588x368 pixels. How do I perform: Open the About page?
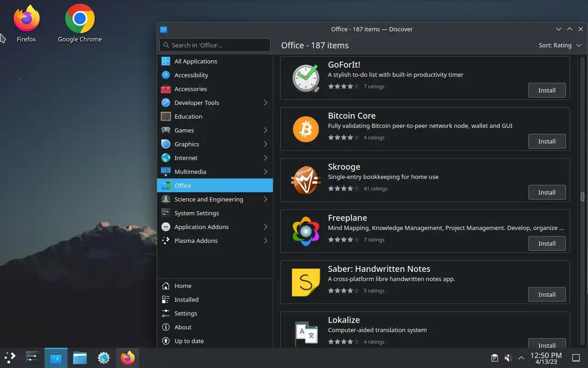pyautogui.click(x=215, y=327)
